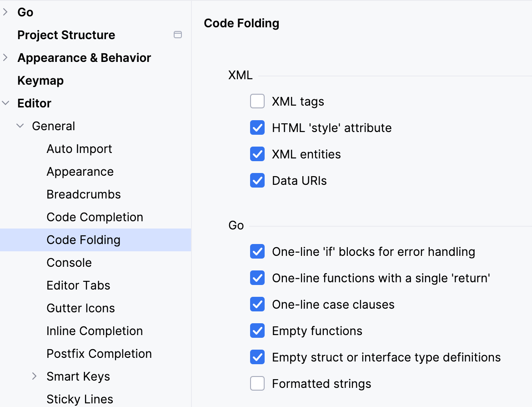
Task: Disable Empty functions folding
Action: [x=257, y=331]
